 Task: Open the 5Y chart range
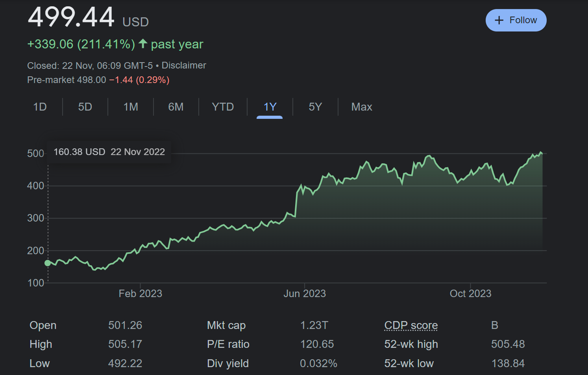click(315, 107)
